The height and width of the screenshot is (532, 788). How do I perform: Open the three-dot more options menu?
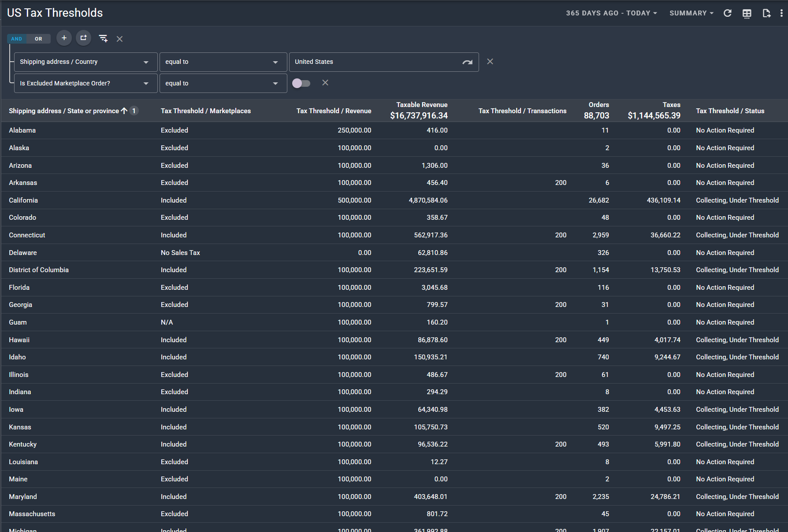[781, 13]
